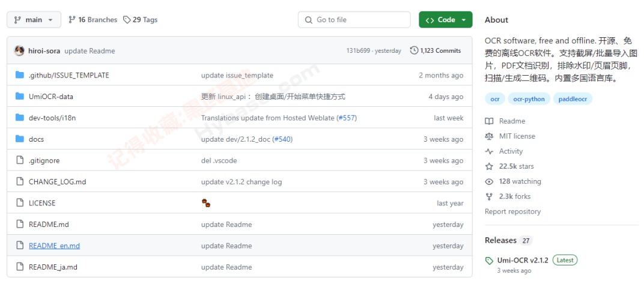Screen dimensions: 644x281
Task: Click the Activity pulse icon
Action: (489, 151)
